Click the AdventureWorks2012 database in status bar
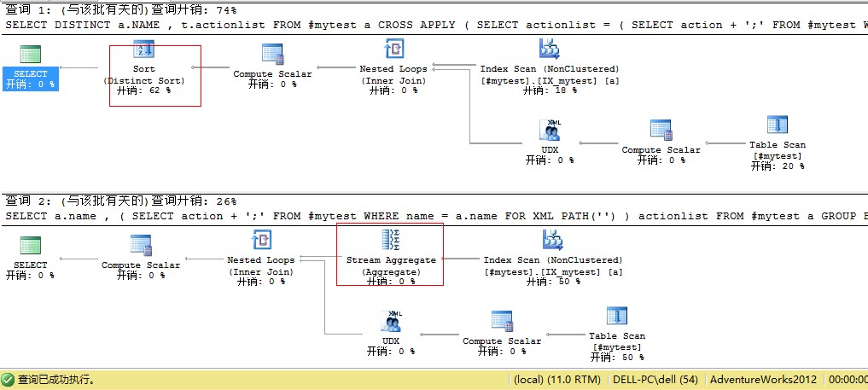The width and height of the screenshot is (868, 390). point(762,380)
